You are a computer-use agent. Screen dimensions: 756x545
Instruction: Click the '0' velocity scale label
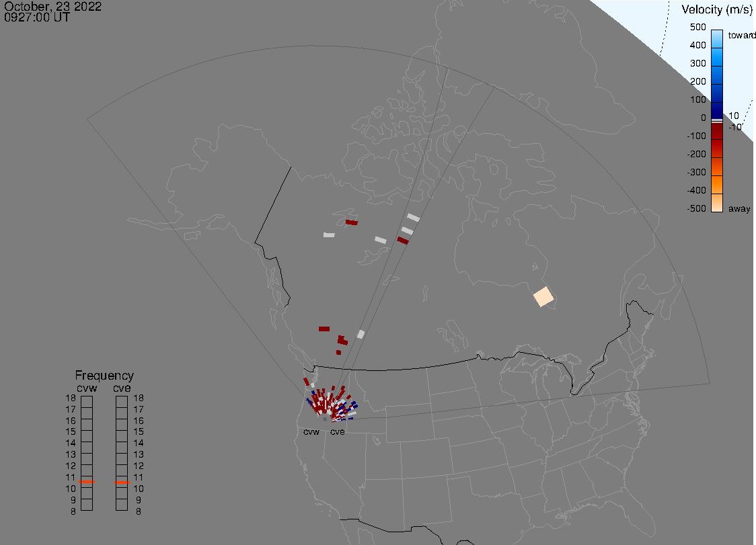click(704, 118)
